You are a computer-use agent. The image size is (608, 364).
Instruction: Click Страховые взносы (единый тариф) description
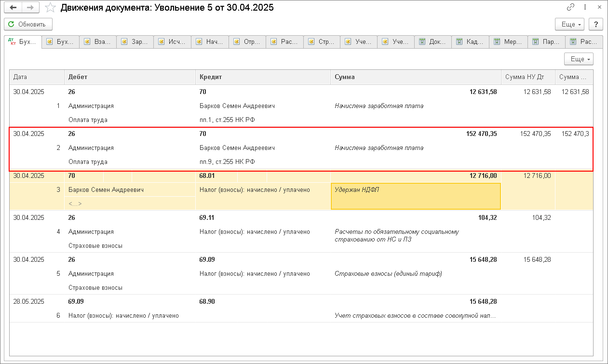(x=388, y=273)
